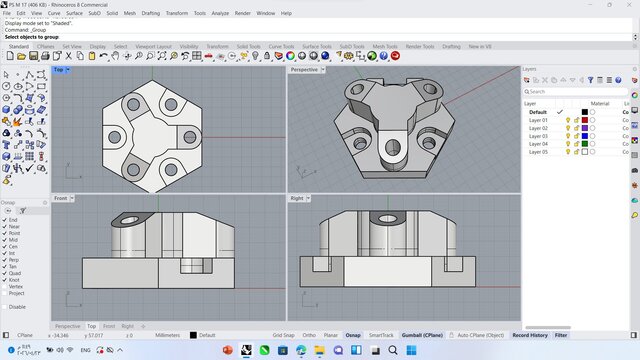Toggle Osnap in status bar

(x=353, y=335)
